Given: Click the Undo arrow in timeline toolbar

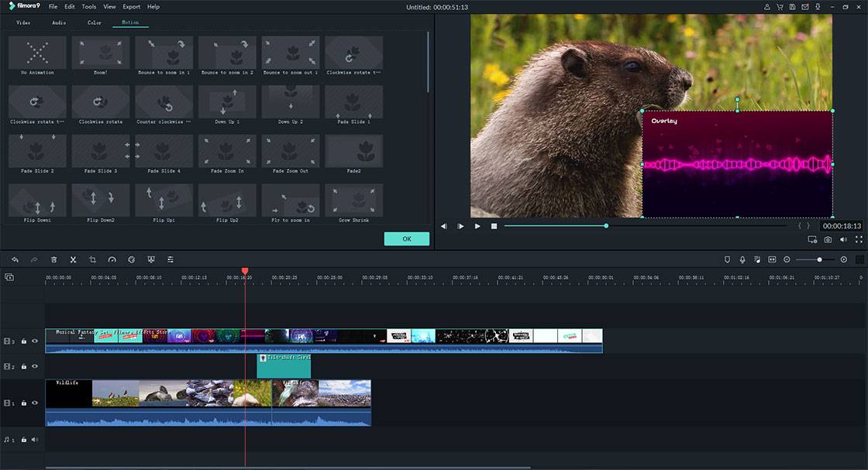Looking at the screenshot, I should [15, 259].
